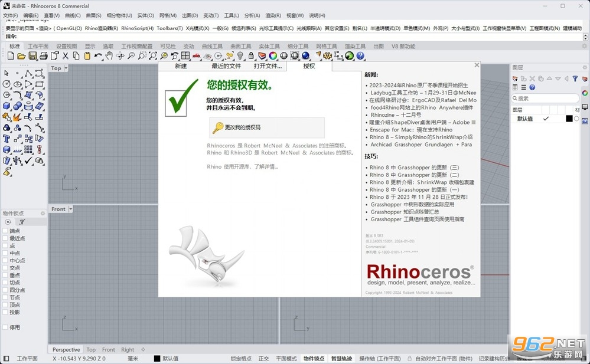Screen dimensions: 590x364
Task: Click the blue render sphere icon
Action: [x=305, y=56]
